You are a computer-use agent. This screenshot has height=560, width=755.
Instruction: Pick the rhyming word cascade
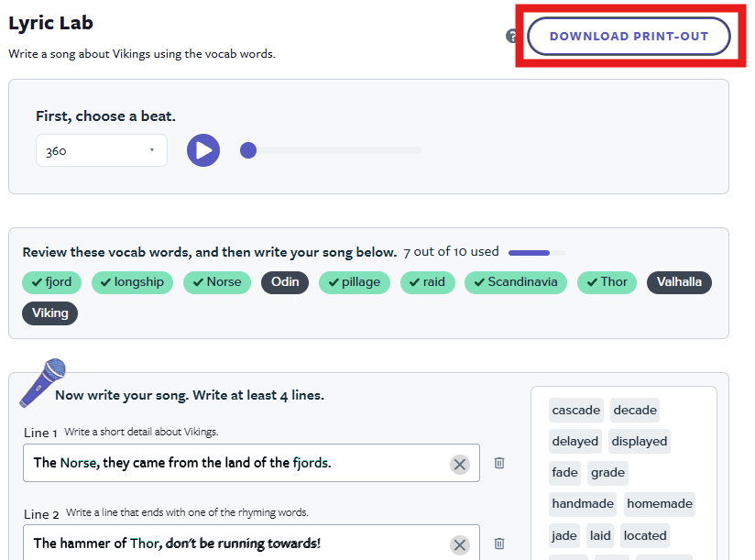click(576, 411)
